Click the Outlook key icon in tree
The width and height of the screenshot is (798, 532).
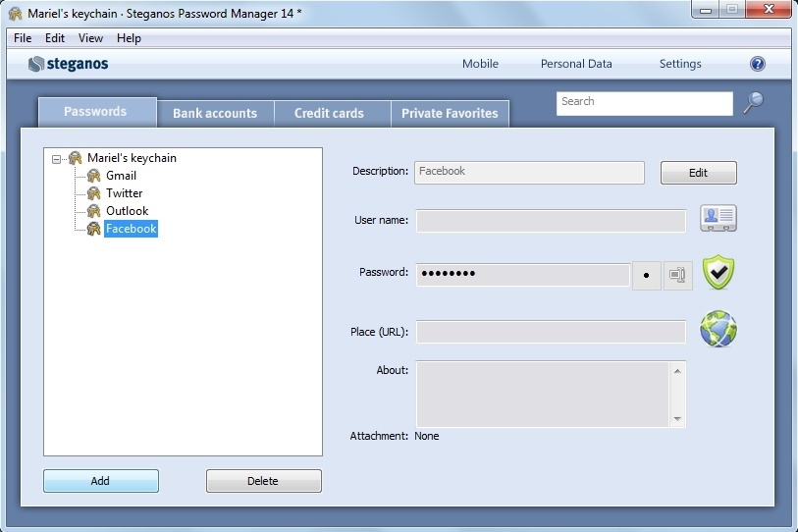pyautogui.click(x=93, y=211)
